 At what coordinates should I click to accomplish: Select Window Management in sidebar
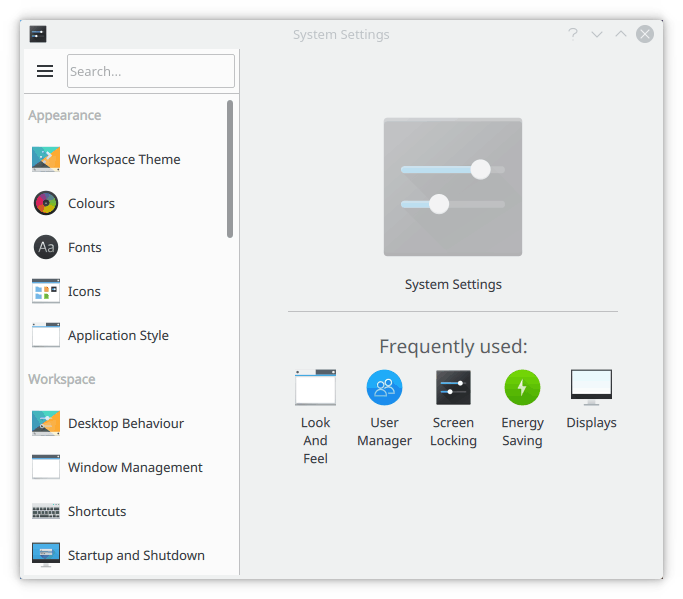tap(134, 468)
